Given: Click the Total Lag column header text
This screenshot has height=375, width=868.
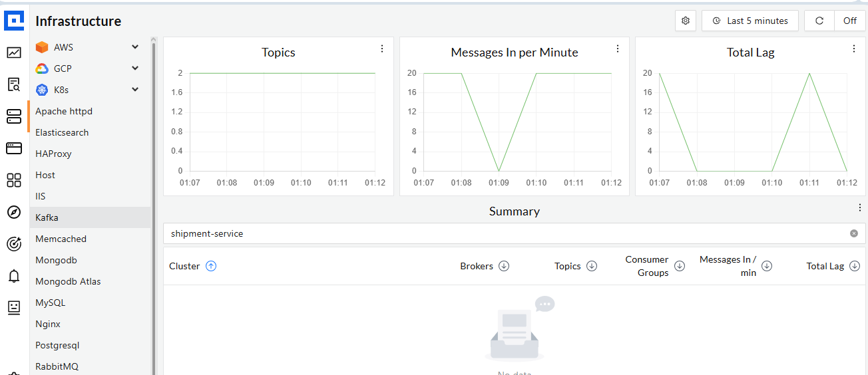Looking at the screenshot, I should [825, 266].
